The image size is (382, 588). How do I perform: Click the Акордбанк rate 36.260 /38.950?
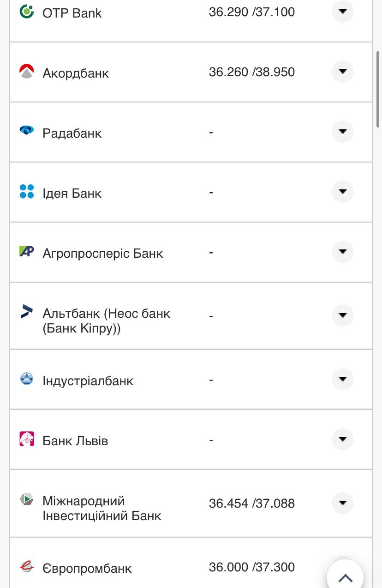251,72
